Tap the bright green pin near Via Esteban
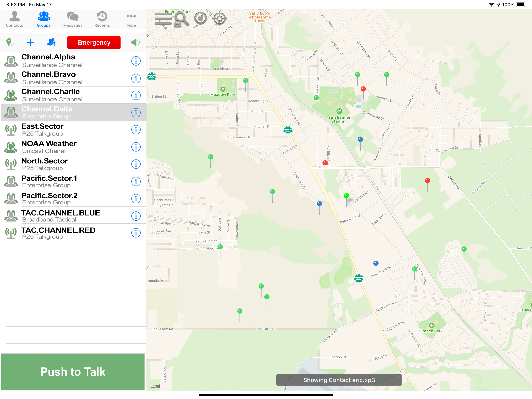The image size is (532, 399). 346,196
